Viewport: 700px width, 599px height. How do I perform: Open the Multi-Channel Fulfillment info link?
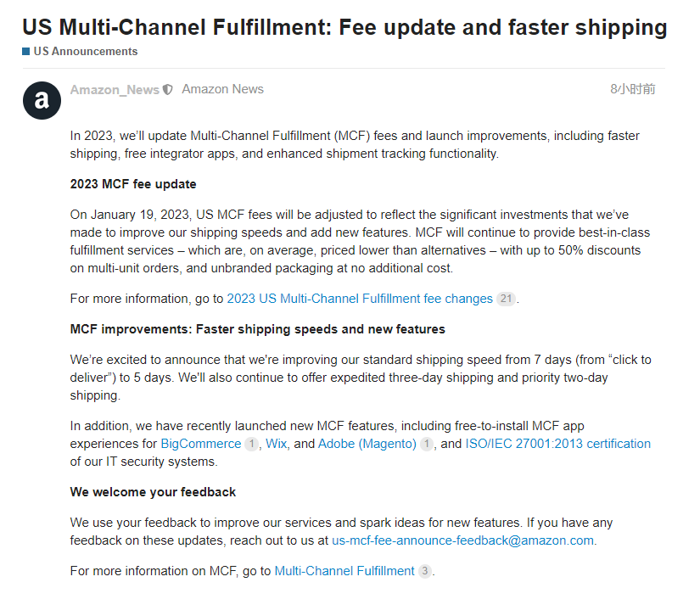pos(344,571)
